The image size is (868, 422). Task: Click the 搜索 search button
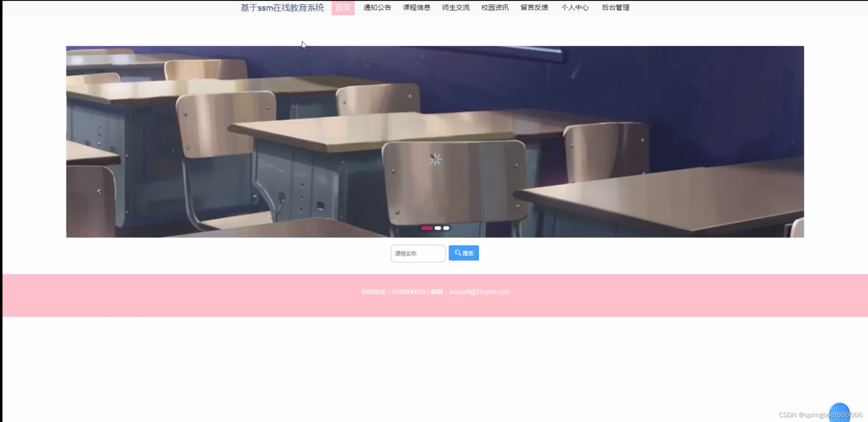pos(463,253)
